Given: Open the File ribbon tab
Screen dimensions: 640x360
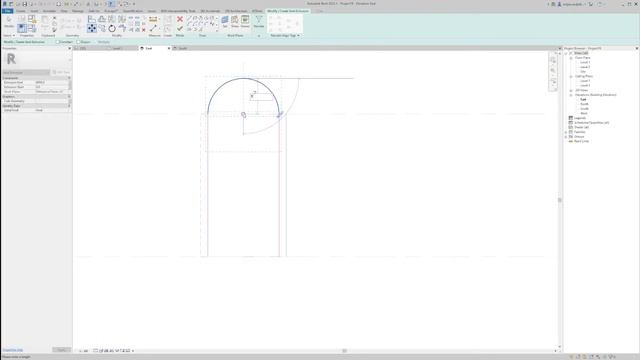Looking at the screenshot, I should 7,11.
